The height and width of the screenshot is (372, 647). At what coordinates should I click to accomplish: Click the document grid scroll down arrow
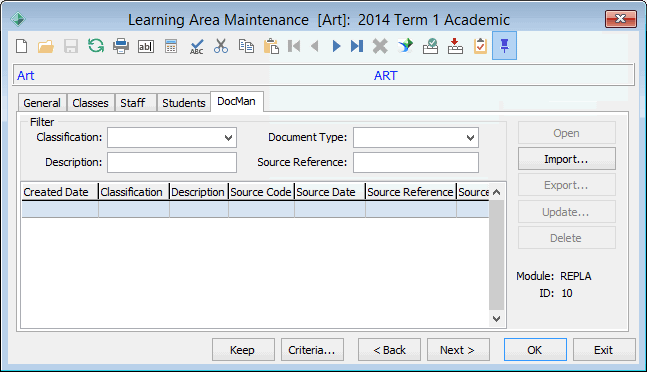coord(496,318)
